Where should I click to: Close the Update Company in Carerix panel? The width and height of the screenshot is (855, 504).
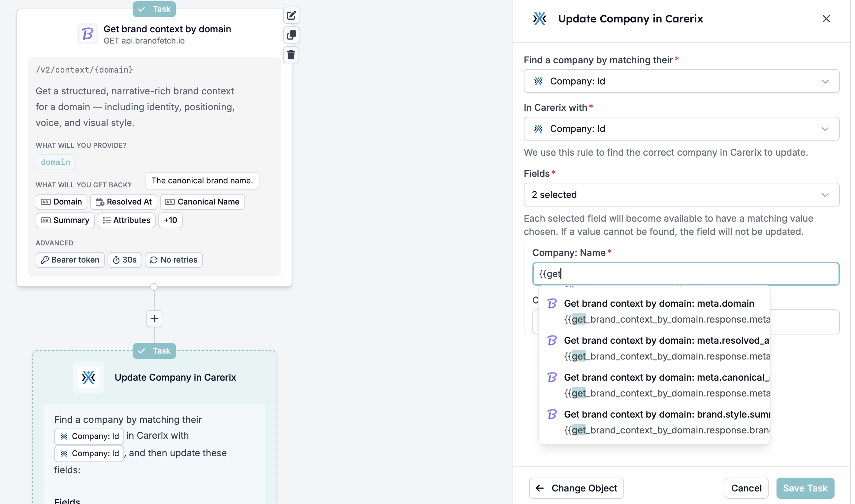click(x=826, y=19)
